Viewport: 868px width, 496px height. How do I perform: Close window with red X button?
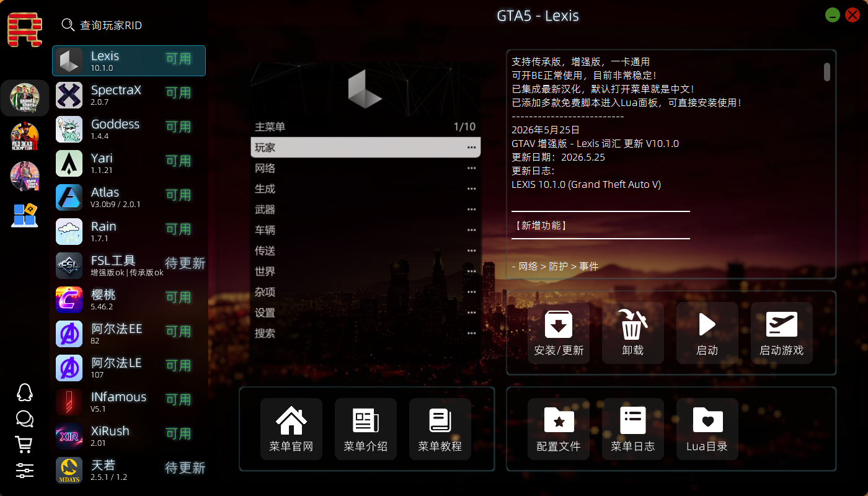coord(852,15)
